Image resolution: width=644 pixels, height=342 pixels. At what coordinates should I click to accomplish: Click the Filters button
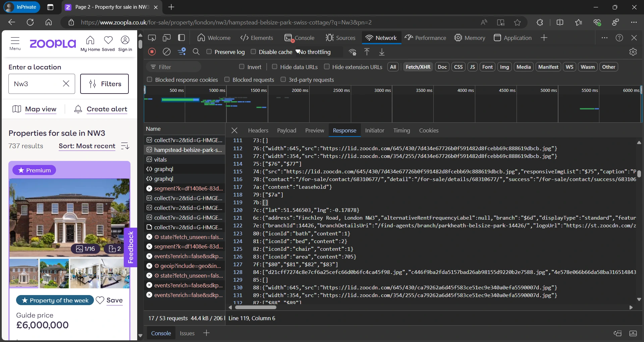click(x=104, y=84)
